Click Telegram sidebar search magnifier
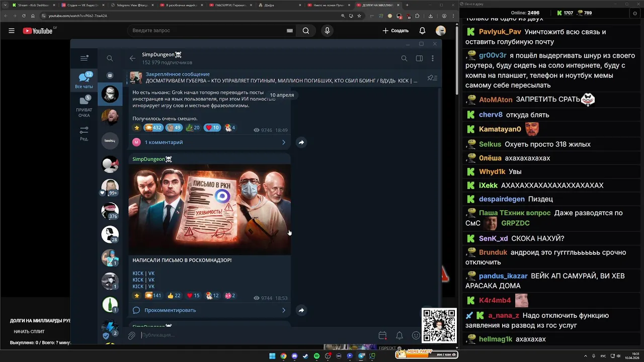Image resolution: width=644 pixels, height=362 pixels. point(110,58)
